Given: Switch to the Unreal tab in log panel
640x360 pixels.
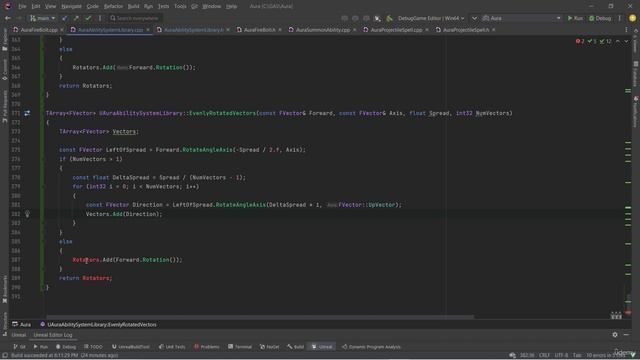Looking at the screenshot, I should [x=18, y=335].
